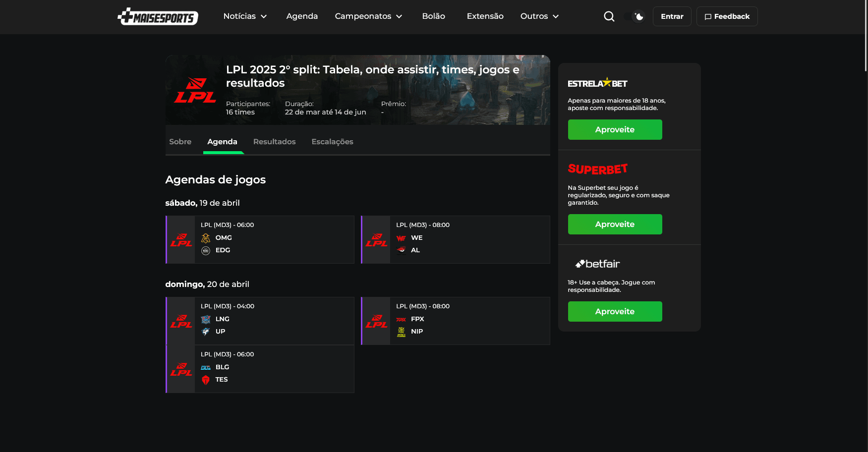Click the feedback speech bubble icon
868x452 pixels.
coord(708,17)
